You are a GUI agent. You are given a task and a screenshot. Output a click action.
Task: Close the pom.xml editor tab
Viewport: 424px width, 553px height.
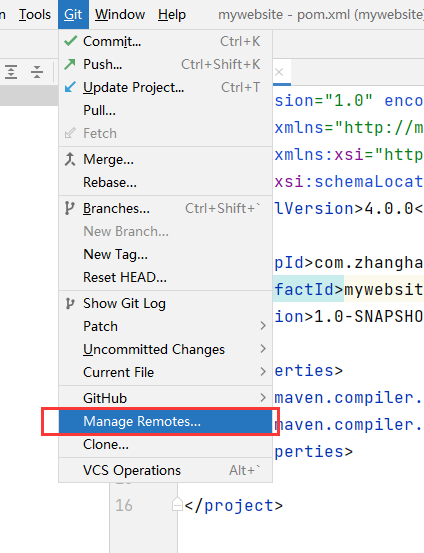point(279,72)
